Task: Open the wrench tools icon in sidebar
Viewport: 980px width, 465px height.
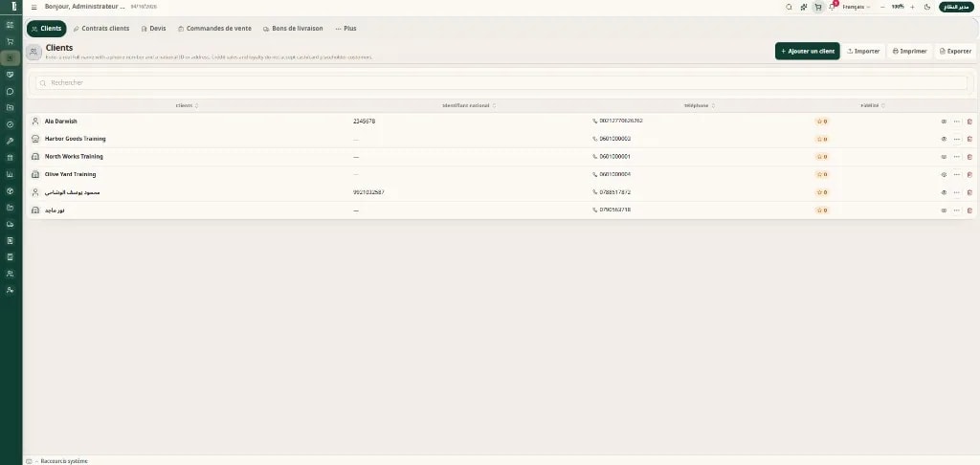Action: pyautogui.click(x=10, y=141)
